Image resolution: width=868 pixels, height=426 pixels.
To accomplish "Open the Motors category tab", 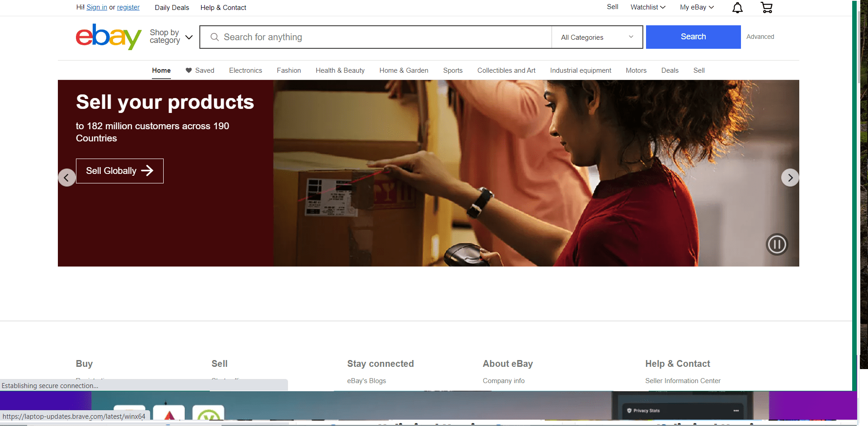I will pos(636,70).
